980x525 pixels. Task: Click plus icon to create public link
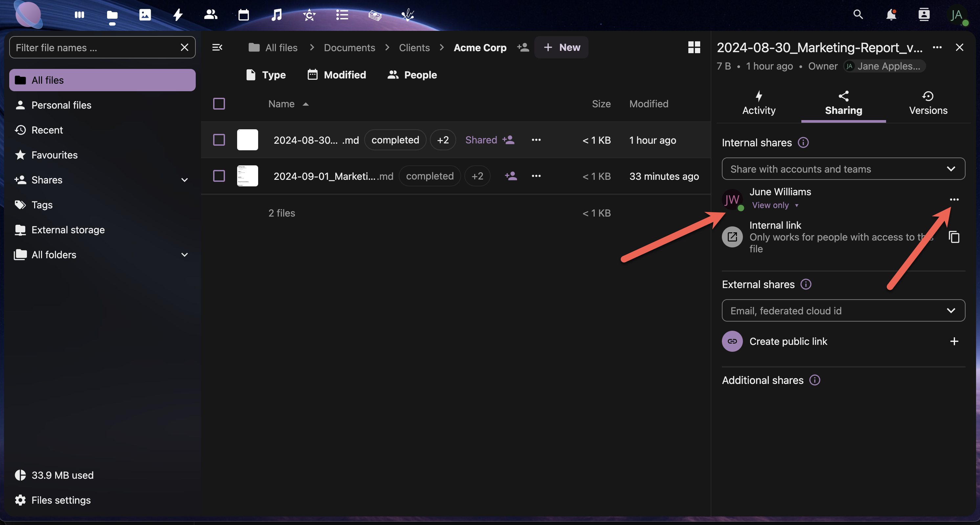[x=954, y=341]
